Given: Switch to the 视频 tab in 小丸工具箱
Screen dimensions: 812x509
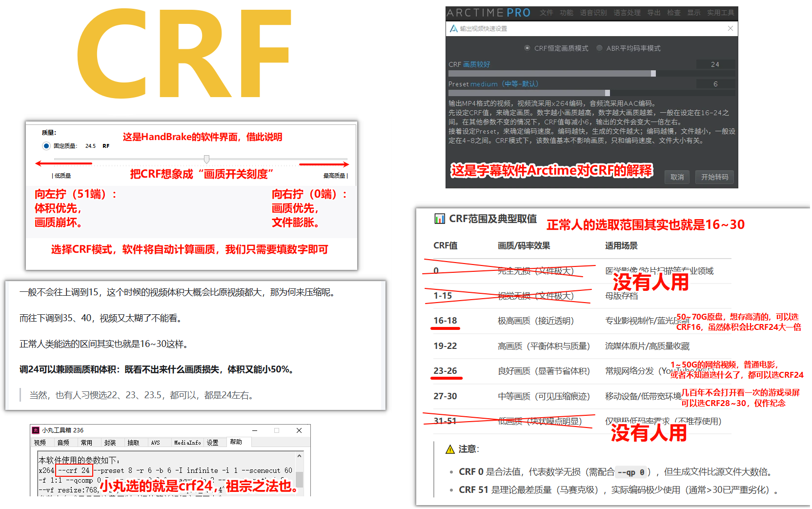Looking at the screenshot, I should 41,442.
